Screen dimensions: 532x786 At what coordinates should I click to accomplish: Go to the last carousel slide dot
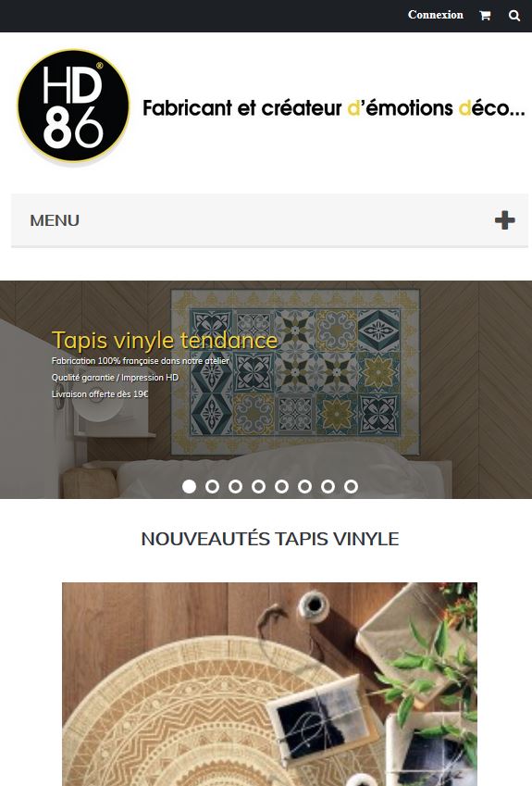click(352, 486)
